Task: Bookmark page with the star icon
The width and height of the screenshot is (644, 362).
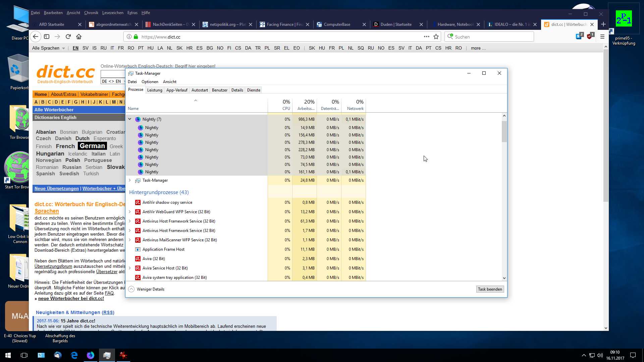Action: pyautogui.click(x=436, y=37)
